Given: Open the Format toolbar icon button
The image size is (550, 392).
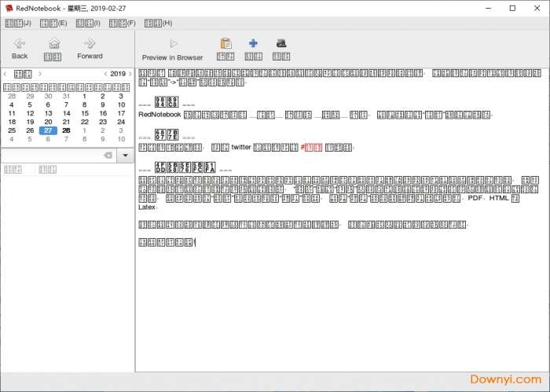Looking at the screenshot, I should (281, 49).
